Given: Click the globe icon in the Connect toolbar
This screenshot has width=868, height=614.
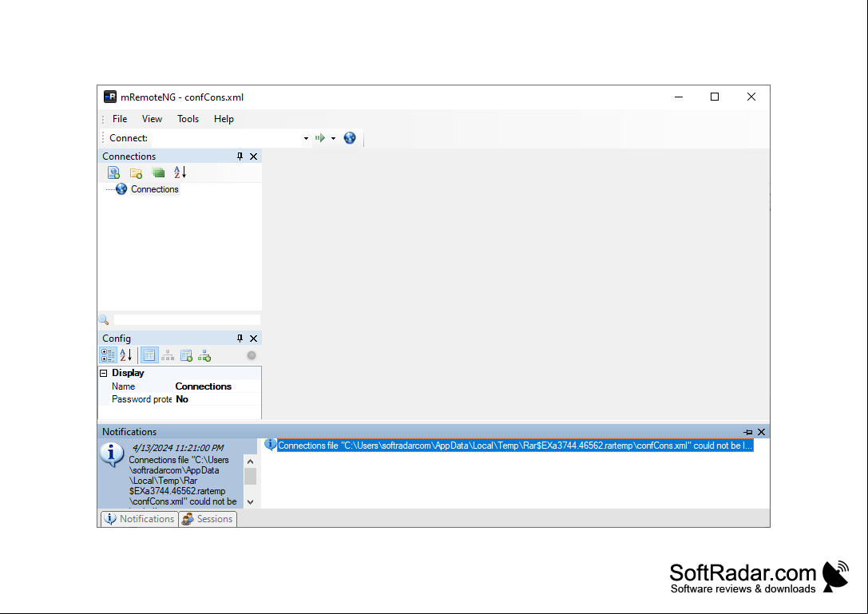Looking at the screenshot, I should point(349,138).
